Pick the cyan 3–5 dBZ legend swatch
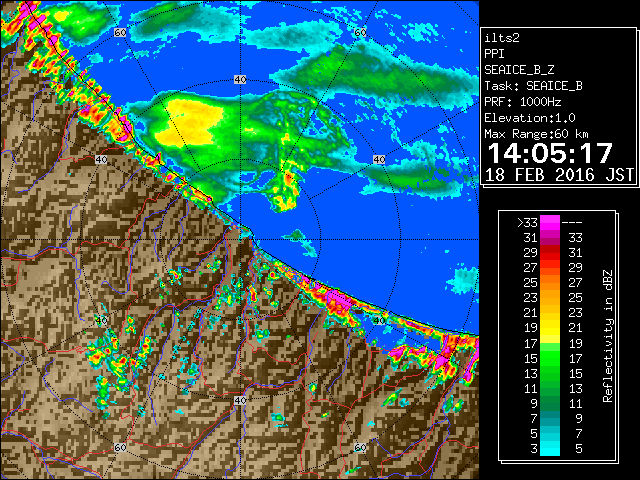The image size is (640, 480). pos(550,449)
